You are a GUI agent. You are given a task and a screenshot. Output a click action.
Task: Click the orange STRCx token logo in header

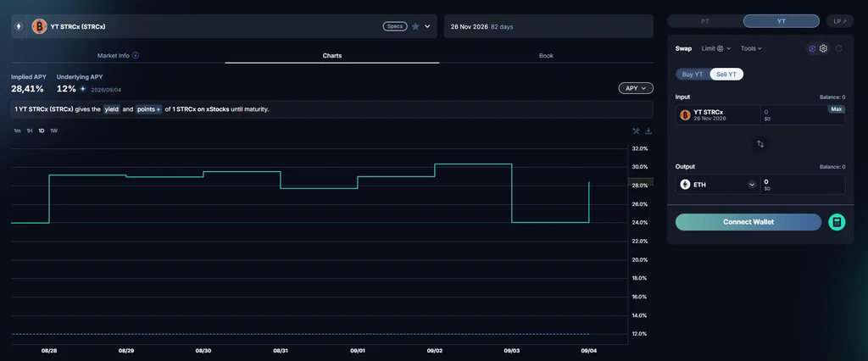pyautogui.click(x=39, y=26)
